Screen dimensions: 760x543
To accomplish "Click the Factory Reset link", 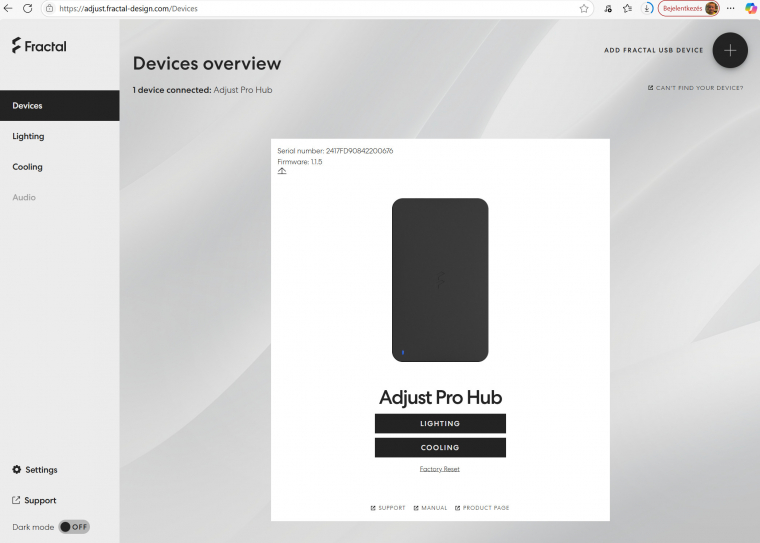I will pyautogui.click(x=440, y=469).
